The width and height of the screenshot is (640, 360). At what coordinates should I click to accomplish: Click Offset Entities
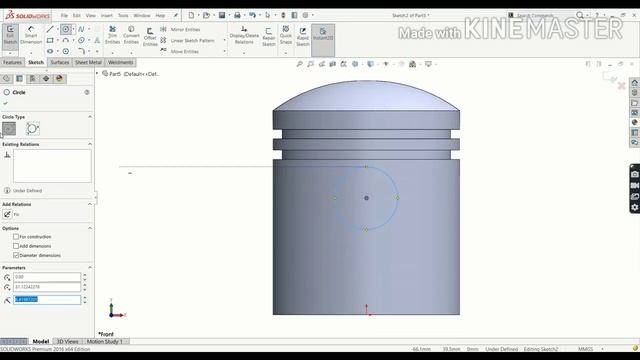[150, 37]
